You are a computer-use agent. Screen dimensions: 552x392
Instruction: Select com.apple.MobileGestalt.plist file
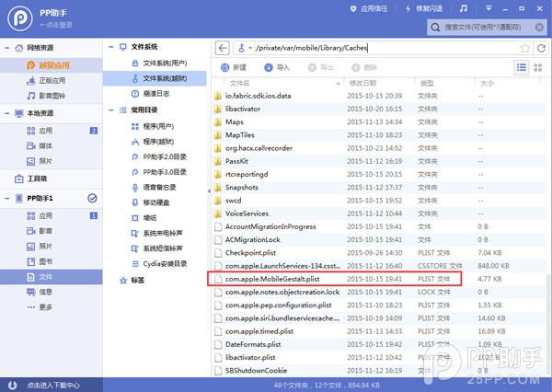334,279
